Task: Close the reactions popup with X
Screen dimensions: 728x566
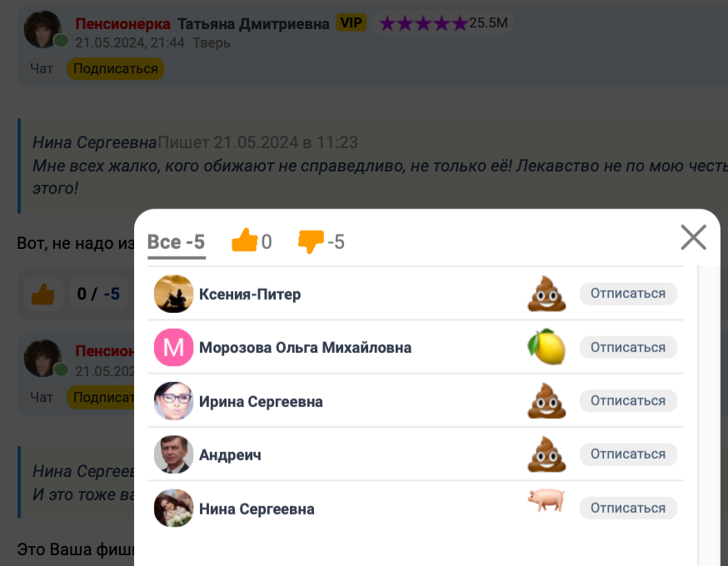Action: (x=693, y=237)
